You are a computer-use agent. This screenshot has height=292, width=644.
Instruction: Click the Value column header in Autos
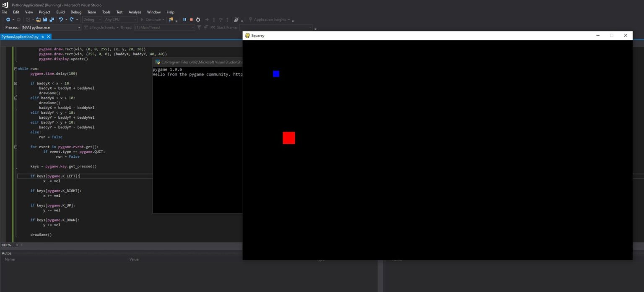[134, 259]
